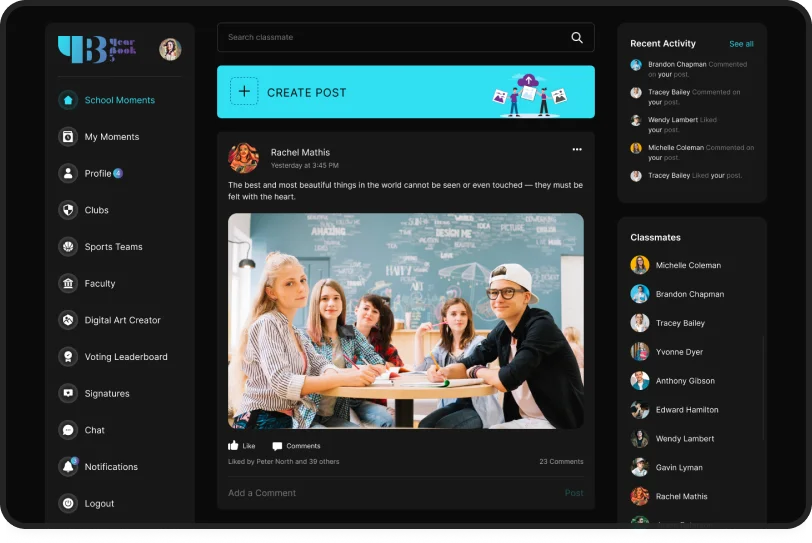This screenshot has width=812, height=543.
Task: Select Signatures in the sidebar
Action: 106,394
